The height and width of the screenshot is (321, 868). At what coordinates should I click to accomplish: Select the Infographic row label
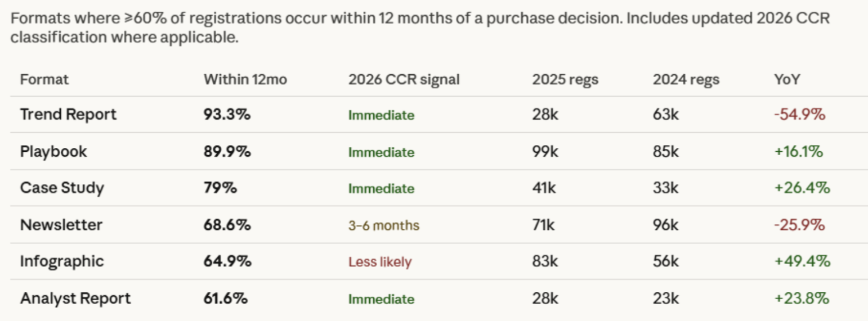pyautogui.click(x=62, y=261)
